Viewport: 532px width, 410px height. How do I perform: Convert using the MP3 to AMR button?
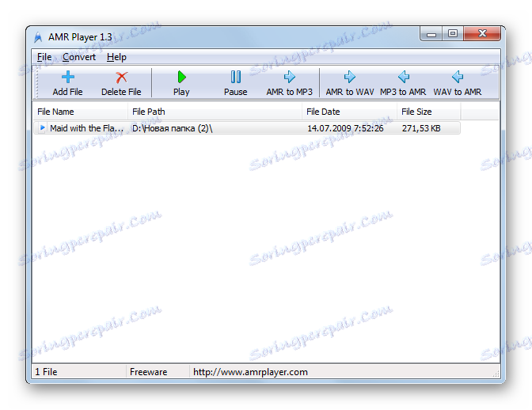[x=403, y=83]
